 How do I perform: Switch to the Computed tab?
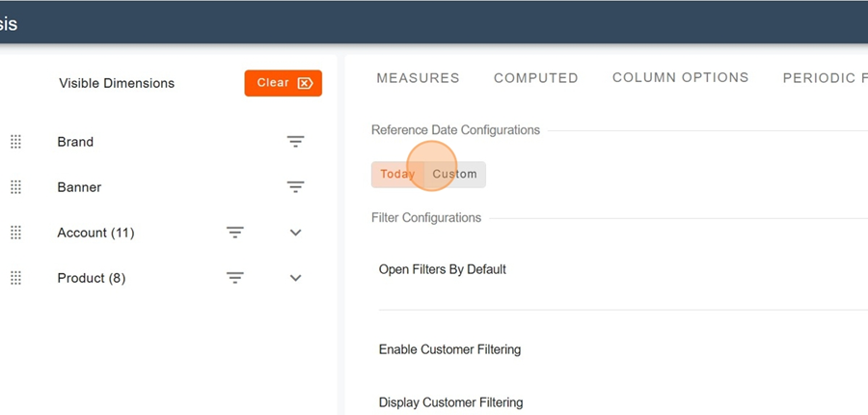click(536, 78)
